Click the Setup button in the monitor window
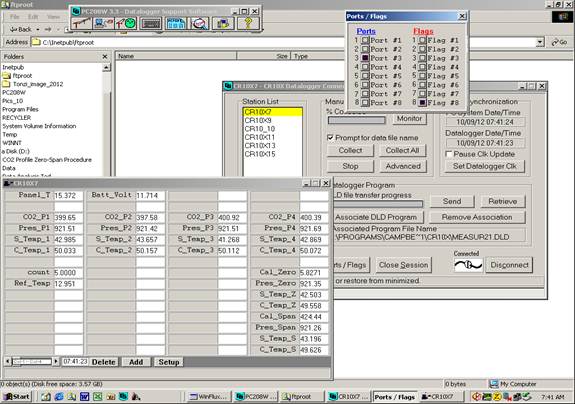 (169, 362)
